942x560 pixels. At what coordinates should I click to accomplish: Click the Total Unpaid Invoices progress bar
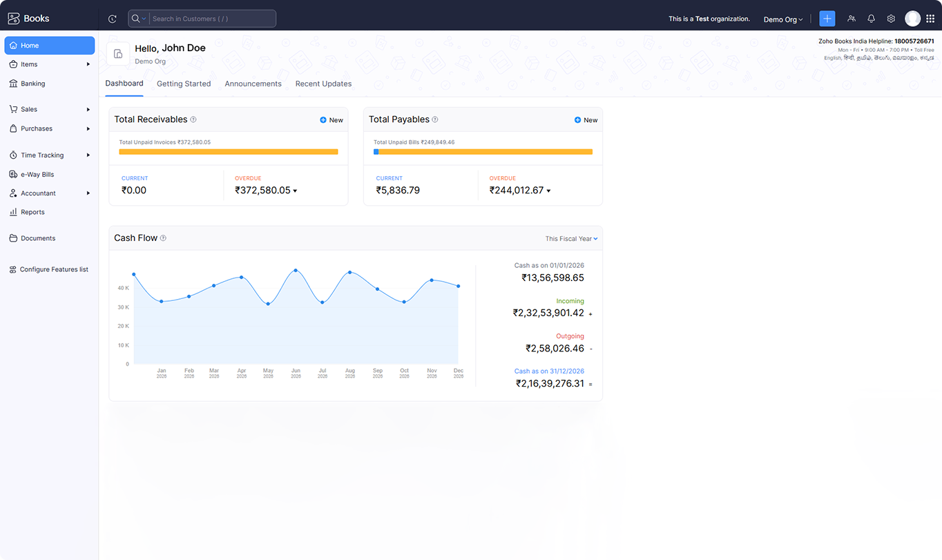(228, 152)
